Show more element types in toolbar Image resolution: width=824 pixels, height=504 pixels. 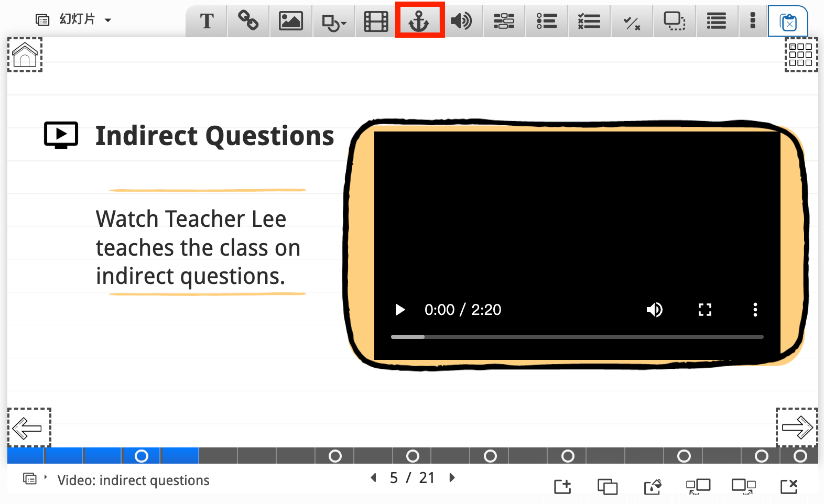[x=753, y=21]
